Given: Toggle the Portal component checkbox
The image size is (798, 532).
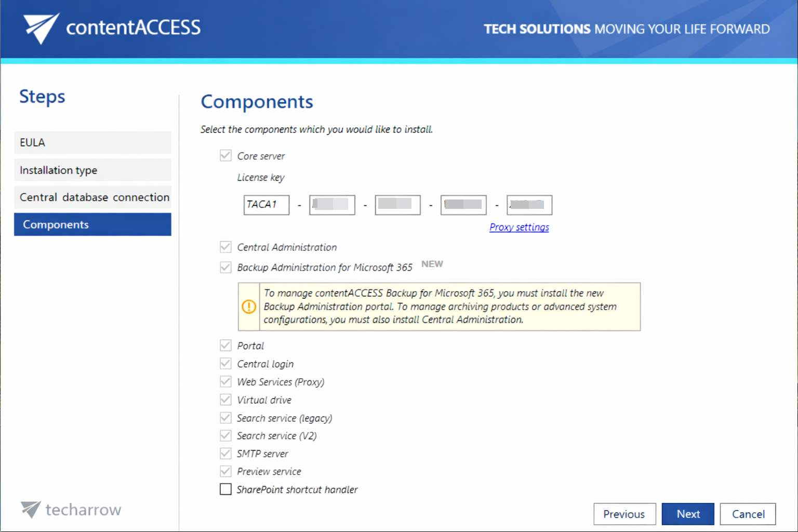Looking at the screenshot, I should (x=225, y=345).
